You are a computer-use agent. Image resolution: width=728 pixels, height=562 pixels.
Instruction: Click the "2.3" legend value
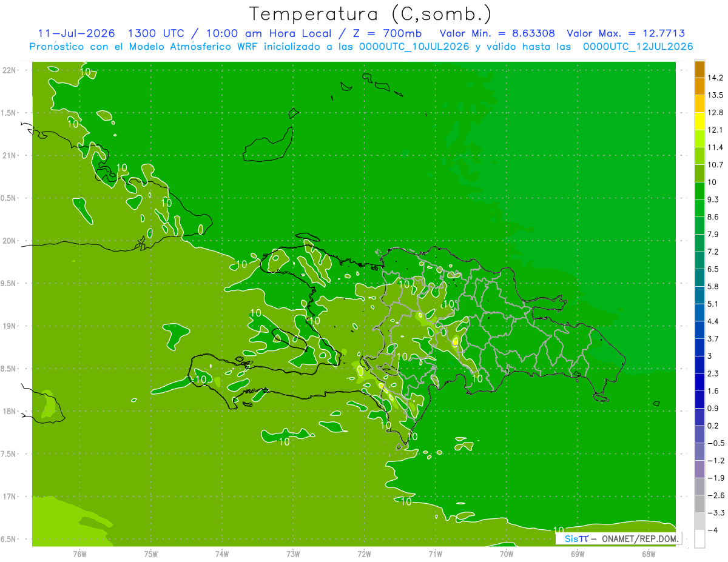(713, 373)
